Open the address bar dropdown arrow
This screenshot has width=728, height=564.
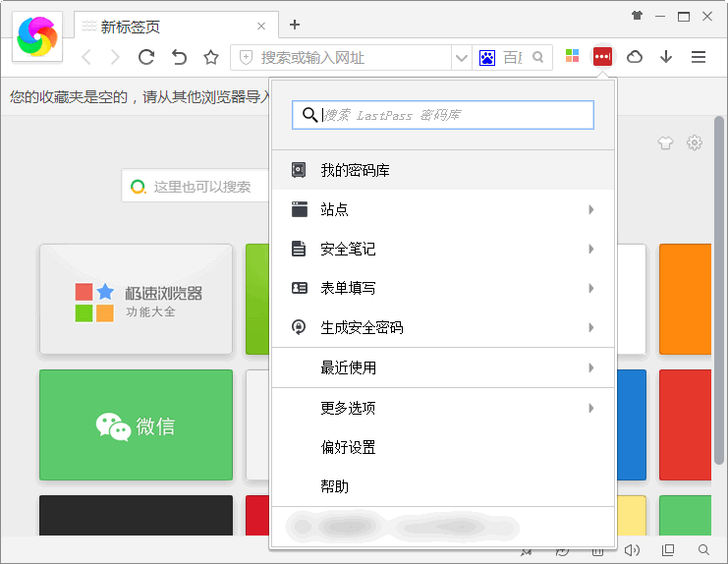(x=461, y=58)
